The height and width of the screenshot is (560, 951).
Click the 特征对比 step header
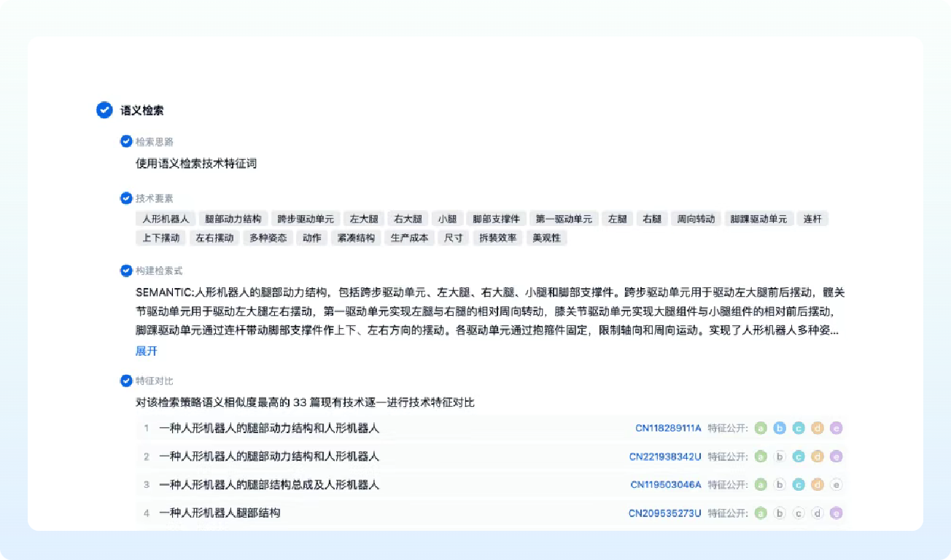click(x=154, y=381)
